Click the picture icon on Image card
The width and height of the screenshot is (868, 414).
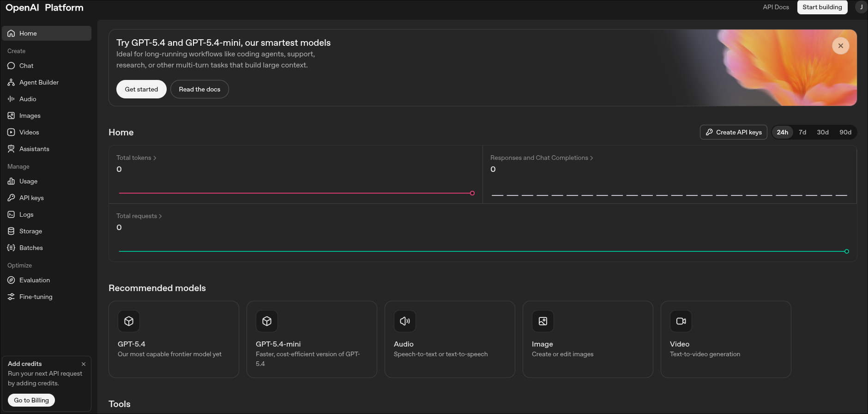[543, 321]
